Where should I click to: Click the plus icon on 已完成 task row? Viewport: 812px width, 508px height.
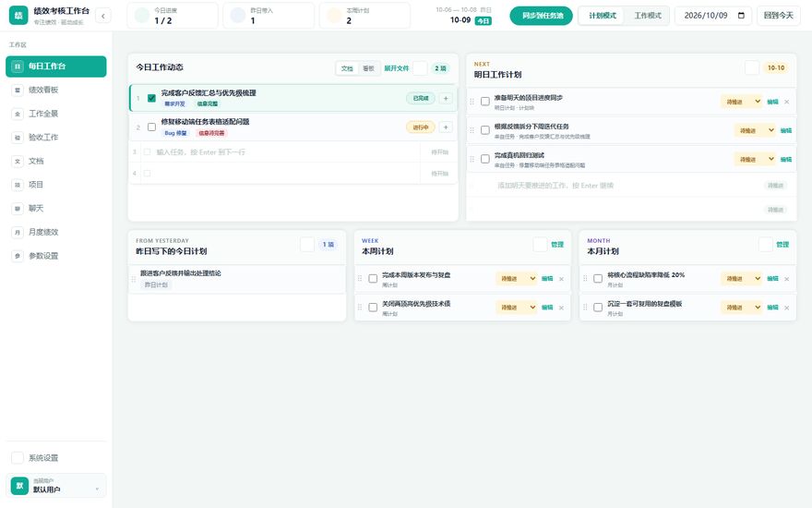click(x=446, y=98)
